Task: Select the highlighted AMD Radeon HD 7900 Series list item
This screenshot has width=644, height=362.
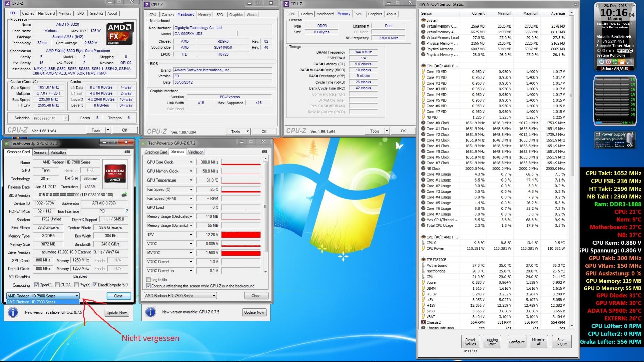Action: point(43,302)
